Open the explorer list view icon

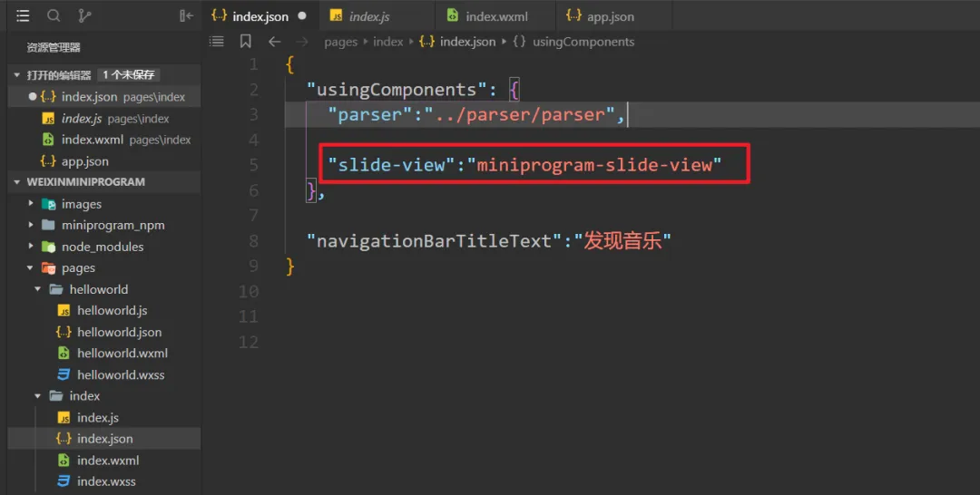(x=23, y=16)
